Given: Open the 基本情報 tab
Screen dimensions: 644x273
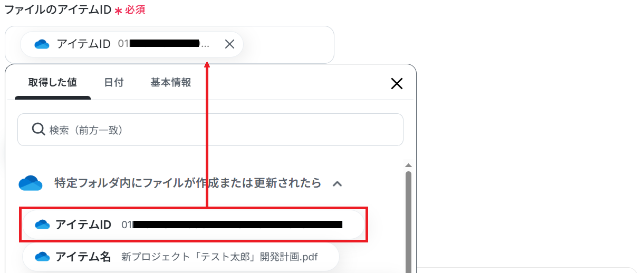Looking at the screenshot, I should (x=171, y=83).
